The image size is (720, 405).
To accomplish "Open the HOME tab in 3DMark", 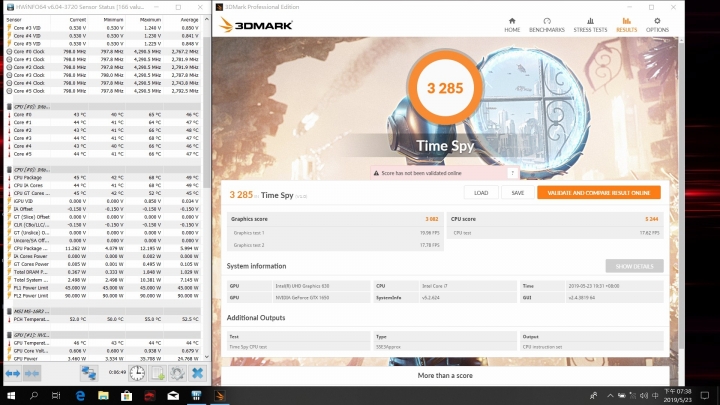I will tap(512, 25).
